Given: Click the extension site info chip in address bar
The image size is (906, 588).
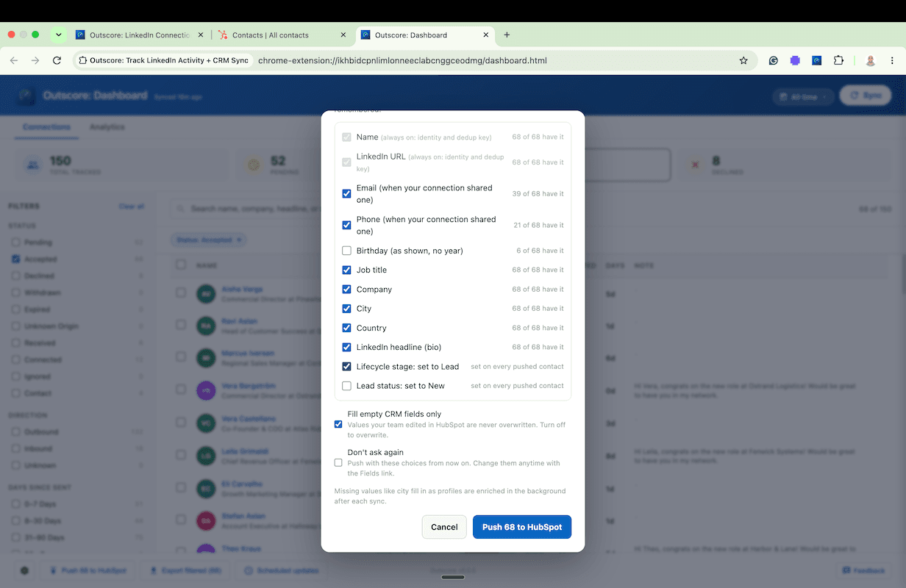Looking at the screenshot, I should 164,60.
